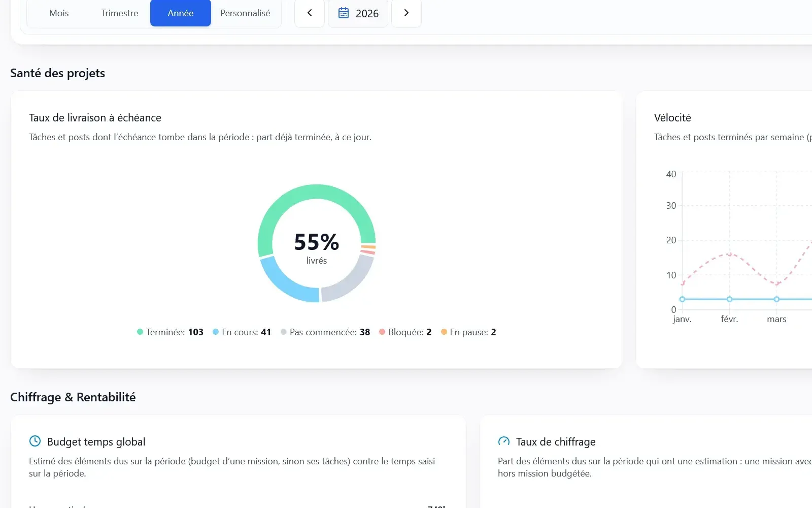Choose the Personnalisé period option
Viewport: 812px width, 508px height.
[245, 13]
